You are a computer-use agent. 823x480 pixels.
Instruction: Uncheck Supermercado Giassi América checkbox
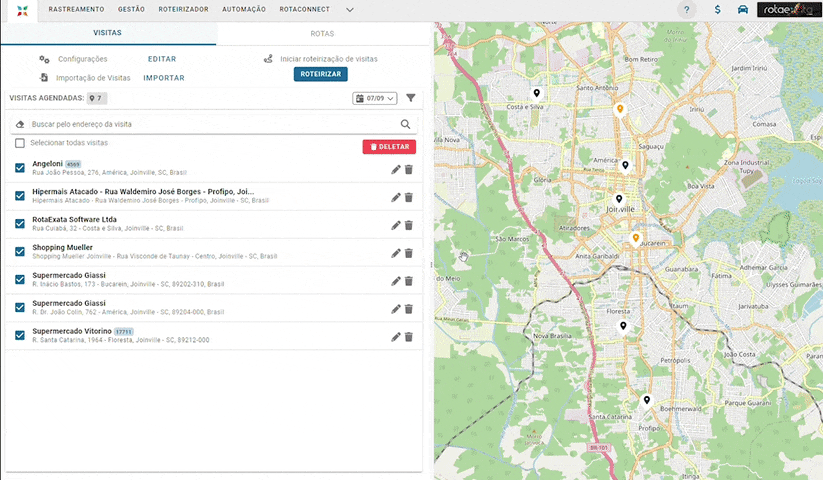point(20,307)
